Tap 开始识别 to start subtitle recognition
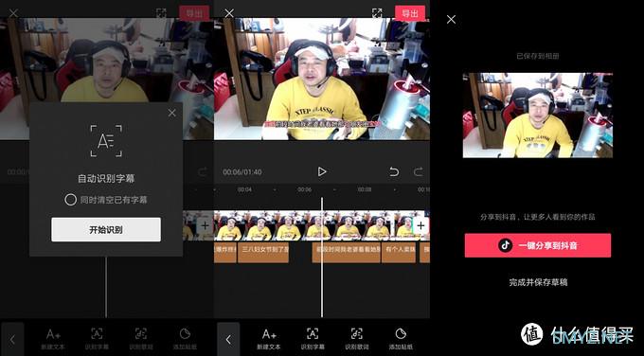This screenshot has width=644, height=356. pyautogui.click(x=106, y=229)
